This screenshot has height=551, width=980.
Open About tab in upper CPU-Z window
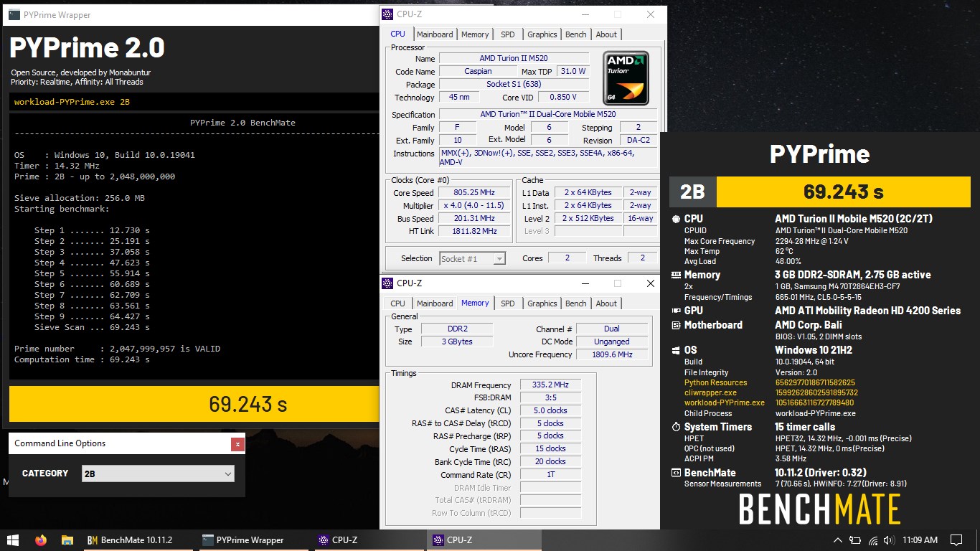point(606,34)
